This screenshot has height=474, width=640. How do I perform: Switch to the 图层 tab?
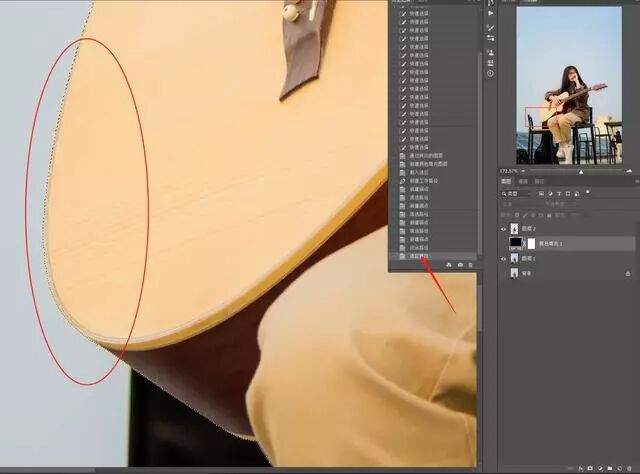click(506, 181)
